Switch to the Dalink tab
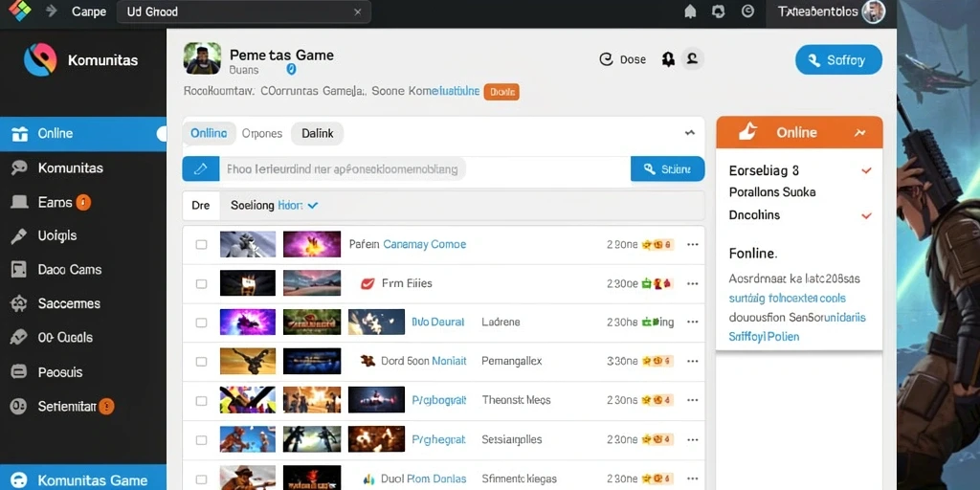Image resolution: width=980 pixels, height=490 pixels. point(318,133)
